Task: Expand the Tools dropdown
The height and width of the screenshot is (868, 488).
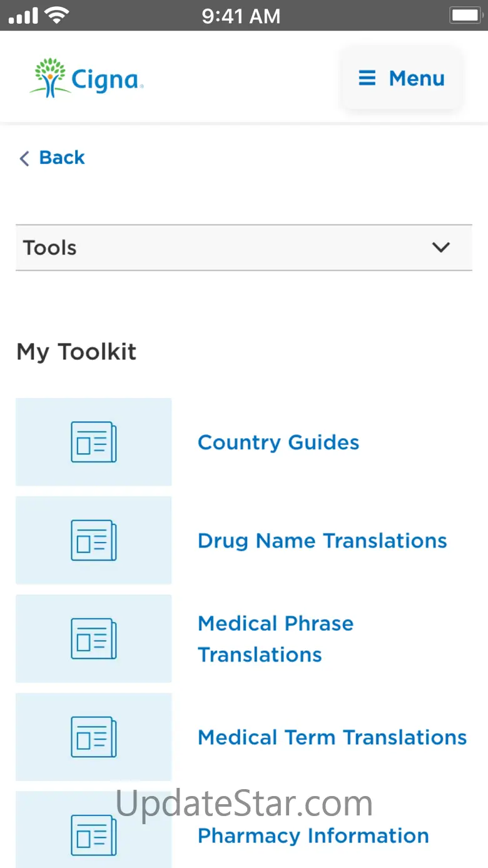Action: click(x=243, y=248)
